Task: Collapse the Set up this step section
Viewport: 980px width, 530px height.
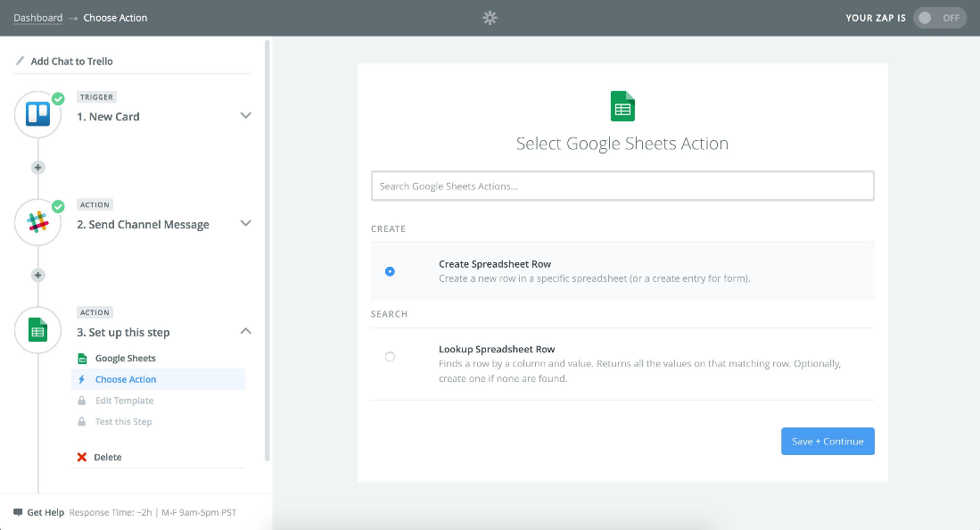Action: click(246, 332)
